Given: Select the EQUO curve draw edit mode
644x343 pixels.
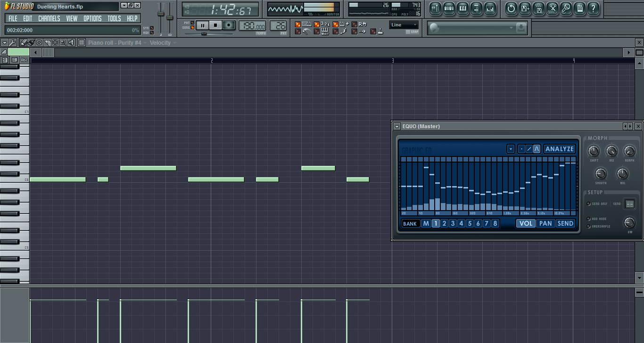Looking at the screenshot, I should tap(537, 149).
